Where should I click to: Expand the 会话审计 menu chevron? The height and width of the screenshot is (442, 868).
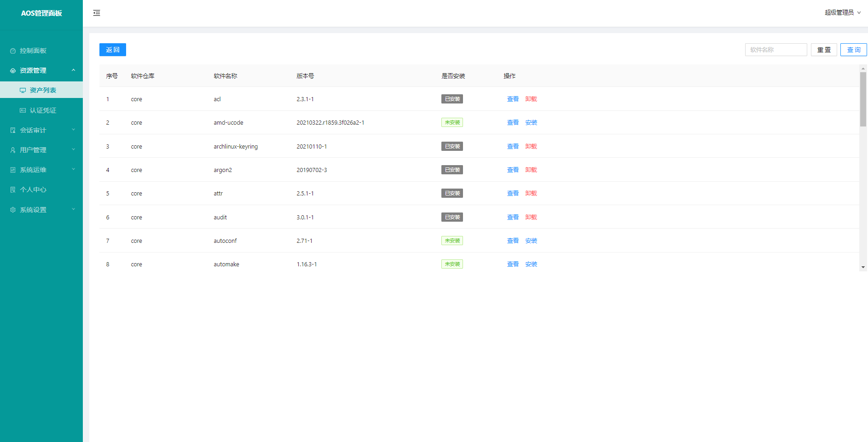pyautogui.click(x=73, y=130)
